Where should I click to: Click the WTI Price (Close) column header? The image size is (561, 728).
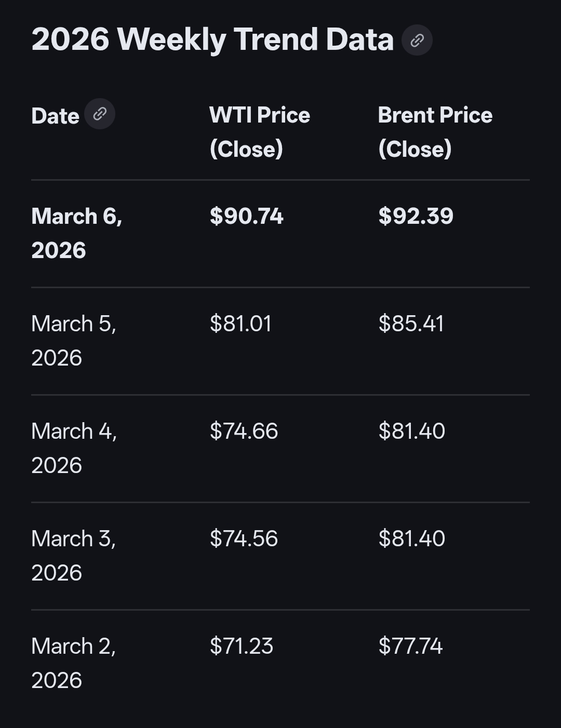260,132
